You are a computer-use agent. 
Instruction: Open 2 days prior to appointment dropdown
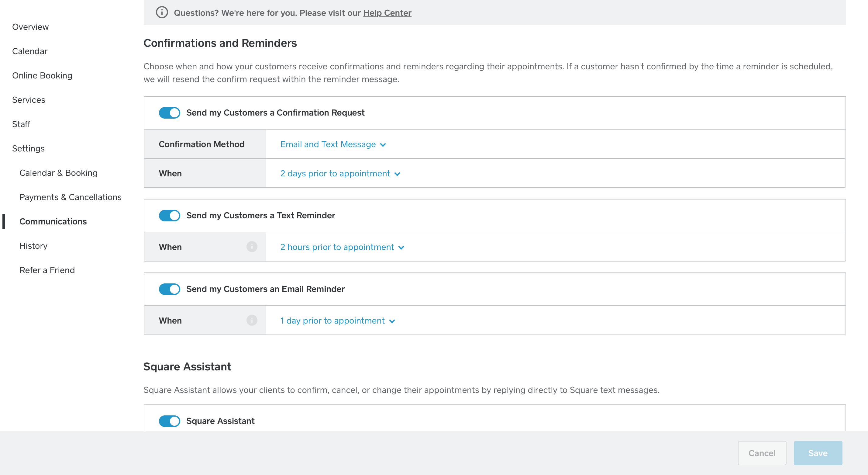pyautogui.click(x=340, y=174)
